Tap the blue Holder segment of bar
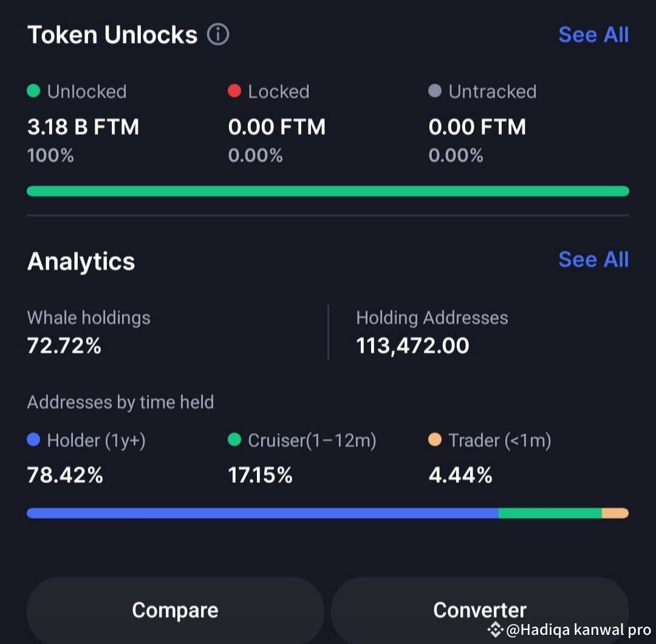This screenshot has height=644, width=656. 263,513
